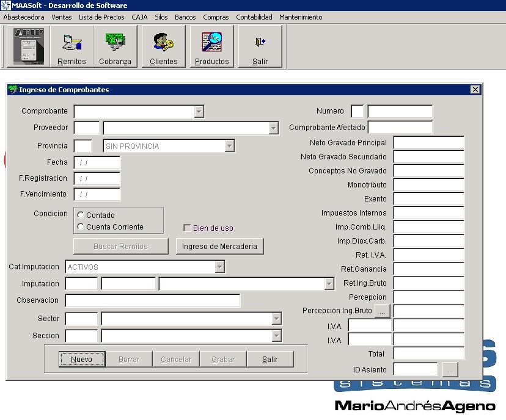The height and width of the screenshot is (420, 506).
Task: Open Clientes from the toolbar
Action: [163, 47]
